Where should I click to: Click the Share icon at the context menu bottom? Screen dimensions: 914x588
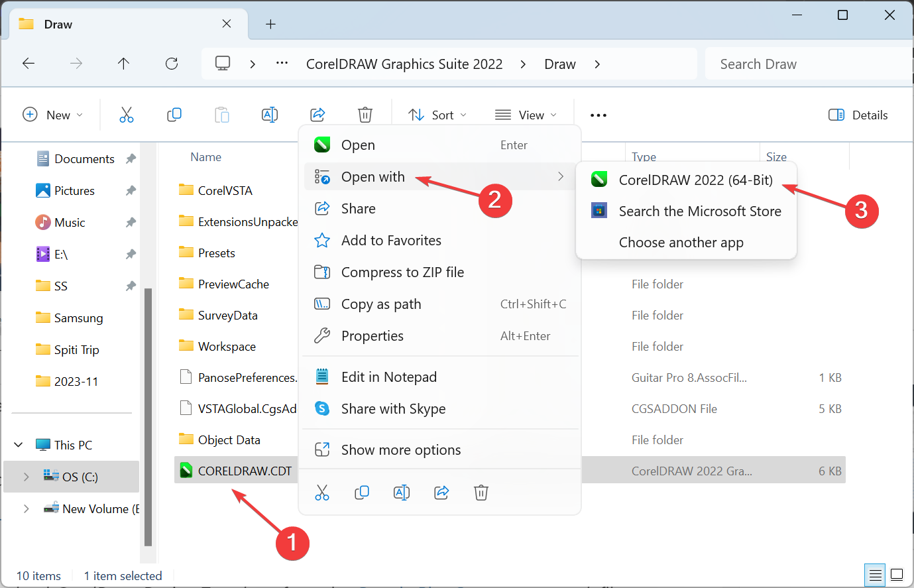tap(441, 493)
